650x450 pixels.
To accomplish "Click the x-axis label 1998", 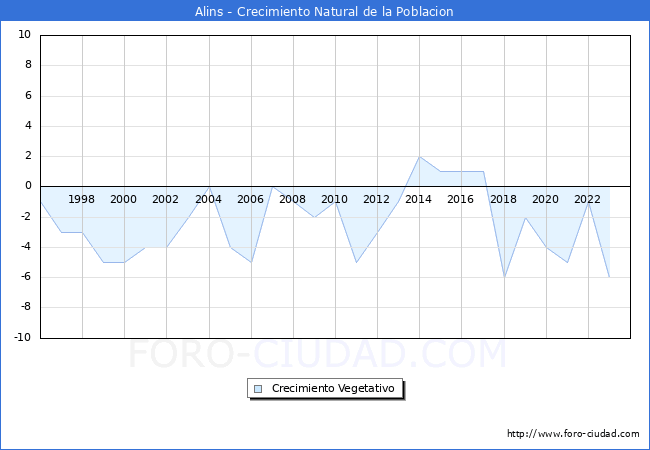I will tap(81, 199).
